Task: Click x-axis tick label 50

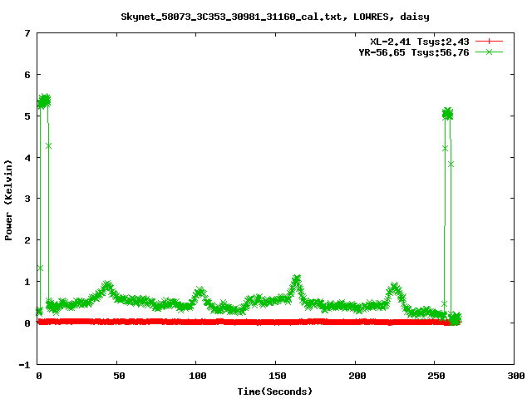Action: pos(119,376)
